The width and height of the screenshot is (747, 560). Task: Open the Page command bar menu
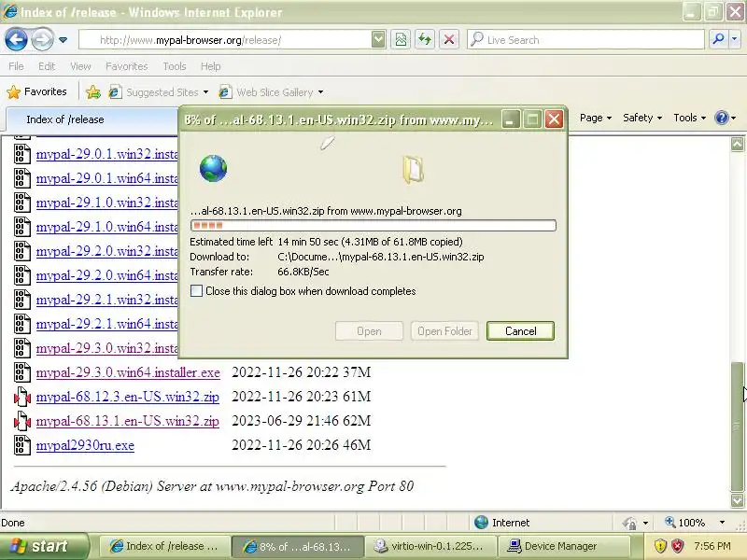596,118
